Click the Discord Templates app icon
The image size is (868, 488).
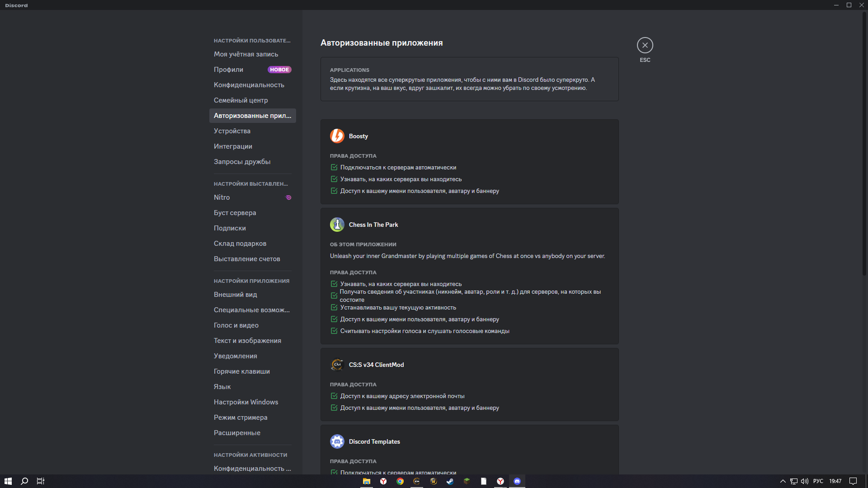click(x=337, y=441)
